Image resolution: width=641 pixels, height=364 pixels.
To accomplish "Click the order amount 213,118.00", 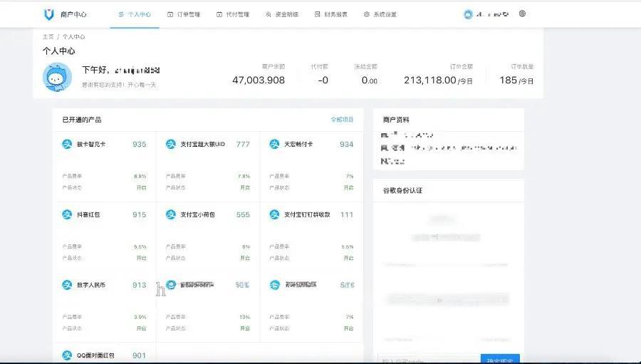I will coord(430,80).
